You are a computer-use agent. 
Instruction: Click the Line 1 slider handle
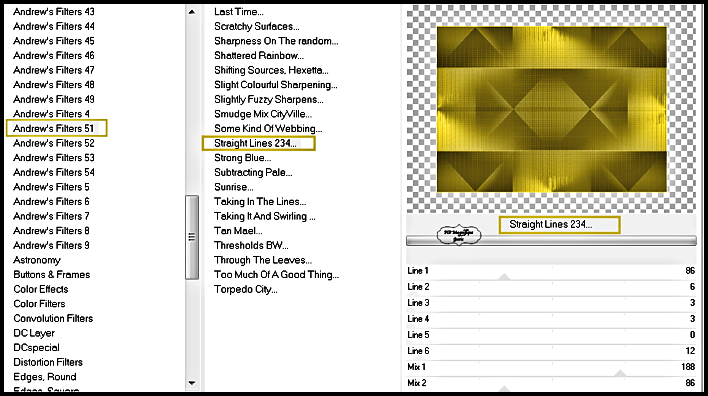coord(504,277)
